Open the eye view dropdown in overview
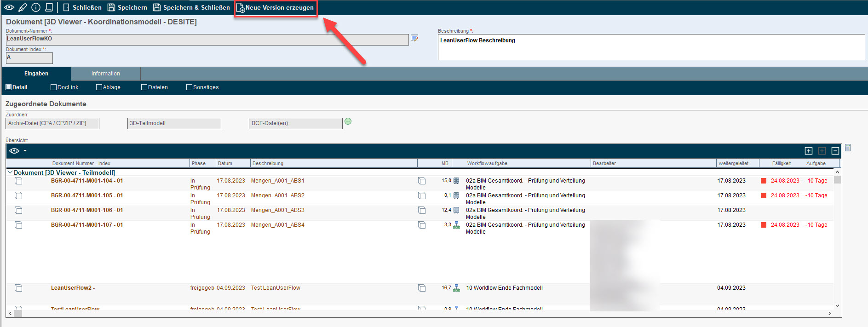This screenshot has width=868, height=327. (18, 151)
